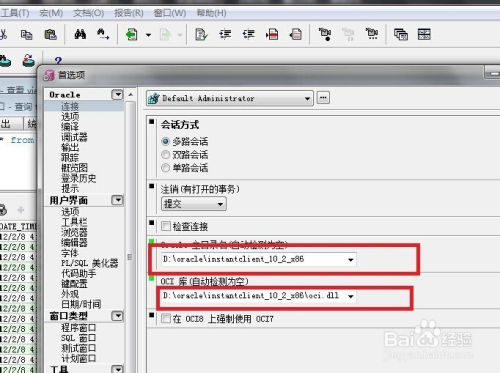This screenshot has width=500, height=373.
Task: Collapse the Oracle section in preferences
Action: [117, 95]
